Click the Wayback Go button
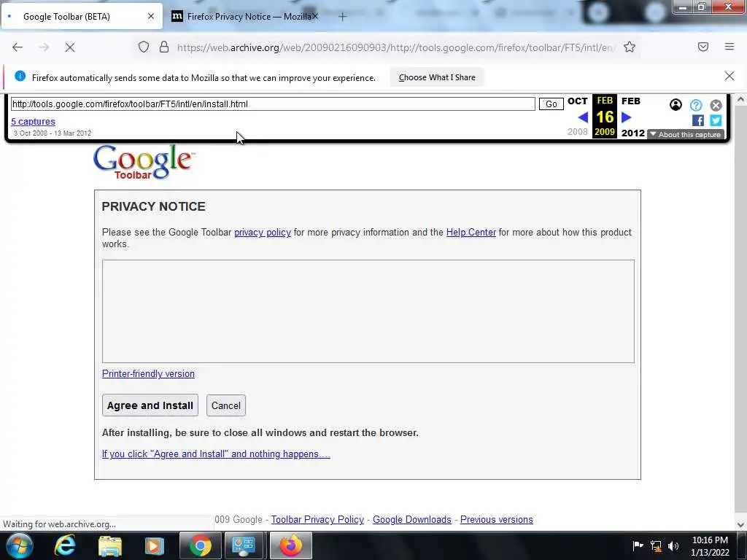Image resolution: width=747 pixels, height=560 pixels. pyautogui.click(x=551, y=104)
